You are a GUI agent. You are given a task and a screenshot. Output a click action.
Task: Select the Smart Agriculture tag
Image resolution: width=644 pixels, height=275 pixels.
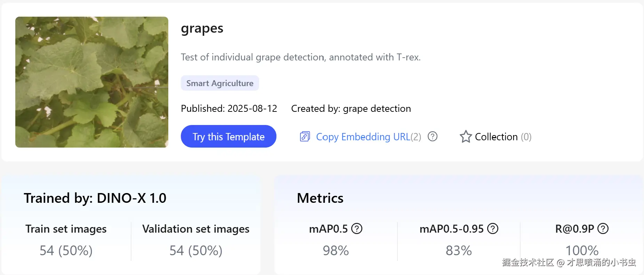[x=220, y=83]
